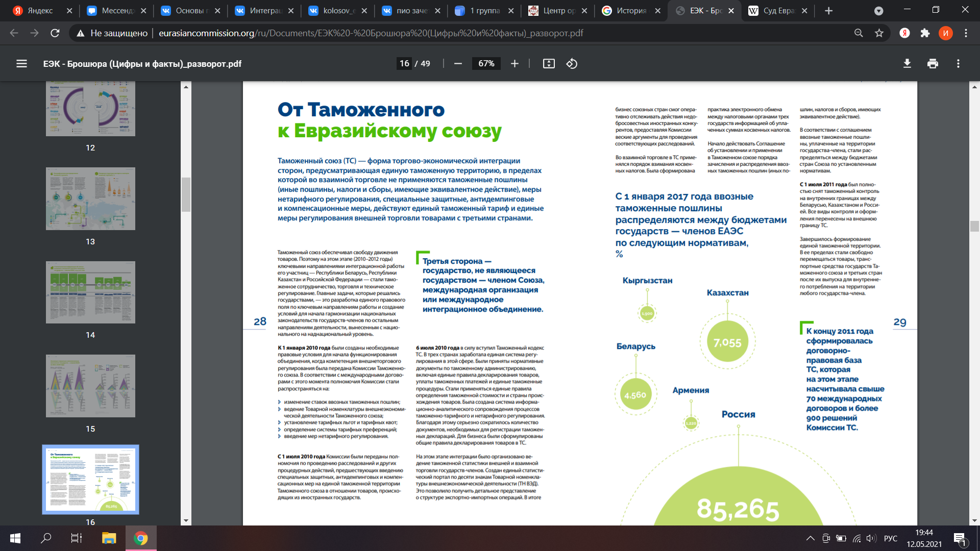The width and height of the screenshot is (980, 551).
Task: Click the 7,055 Kazakhstan bubble
Action: point(727,341)
